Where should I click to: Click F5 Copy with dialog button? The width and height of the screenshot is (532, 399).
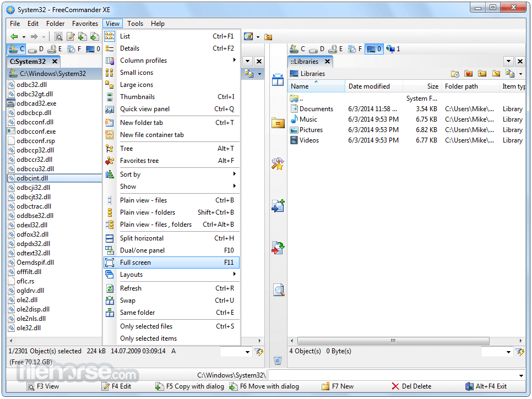pyautogui.click(x=189, y=386)
